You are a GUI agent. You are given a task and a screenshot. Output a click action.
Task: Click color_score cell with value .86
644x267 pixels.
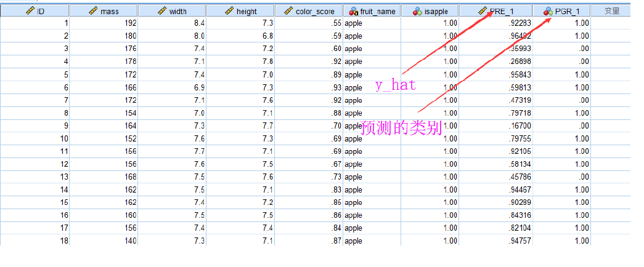point(309,215)
